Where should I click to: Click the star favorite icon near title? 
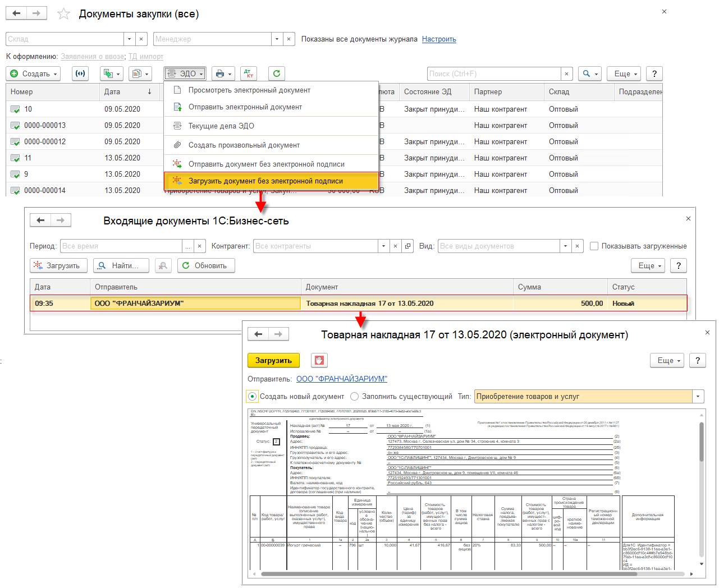64,14
